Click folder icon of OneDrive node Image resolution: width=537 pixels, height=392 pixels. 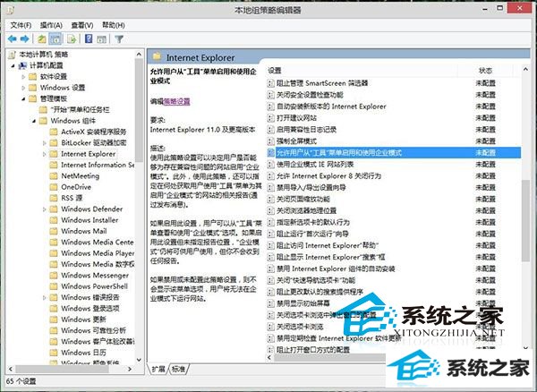click(x=54, y=187)
